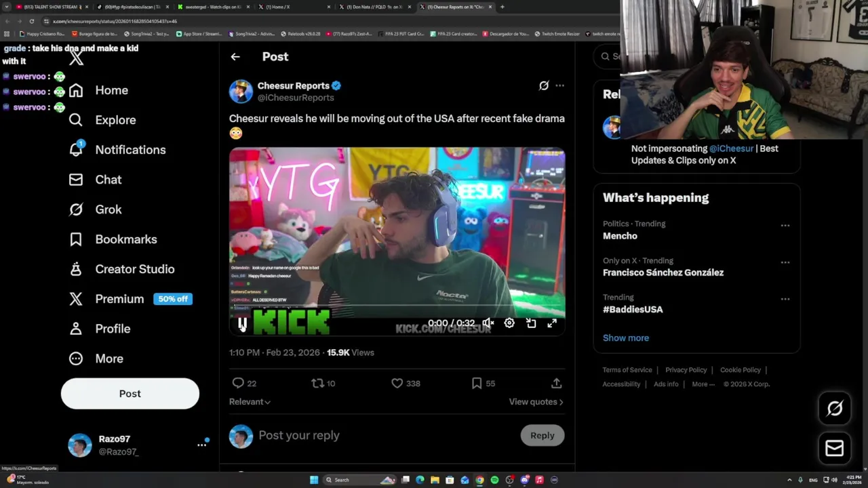Open account menu dots next to Razo97
This screenshot has height=488, width=868.
pos(201,445)
